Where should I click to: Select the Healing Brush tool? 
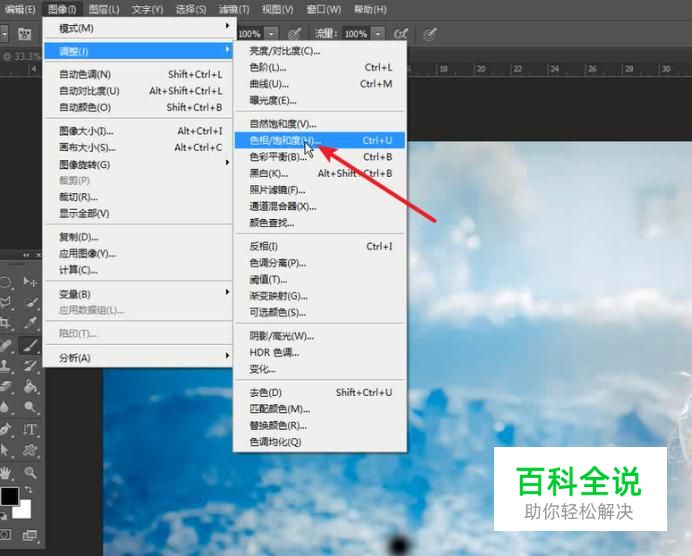[4, 345]
